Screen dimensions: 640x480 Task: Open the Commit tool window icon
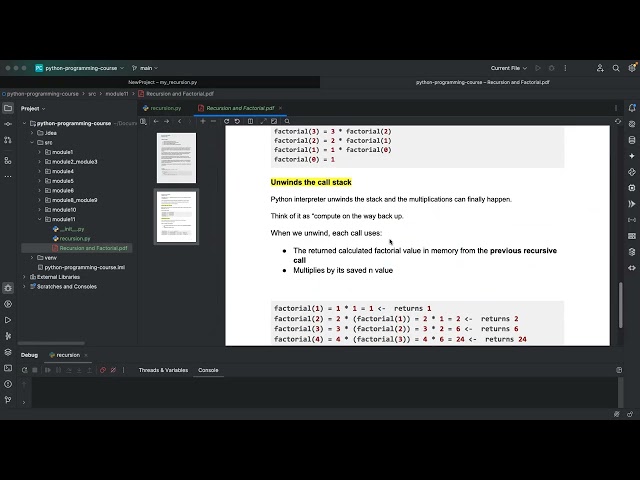[8, 124]
